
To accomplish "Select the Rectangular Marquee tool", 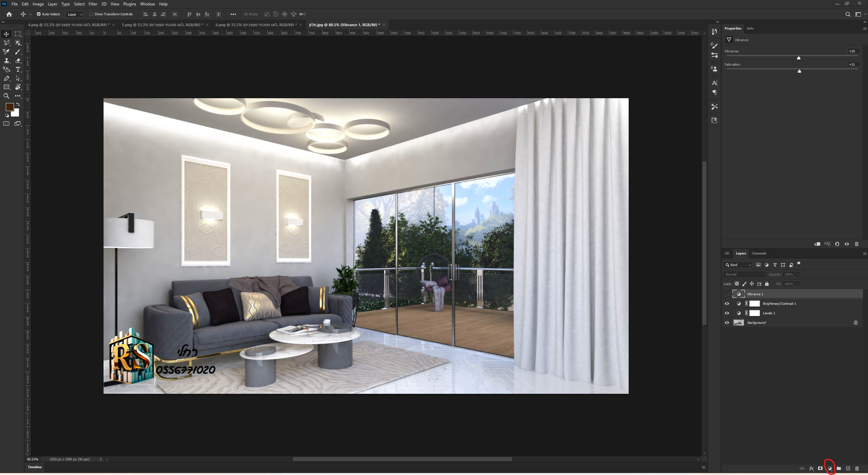I will 18,34.
